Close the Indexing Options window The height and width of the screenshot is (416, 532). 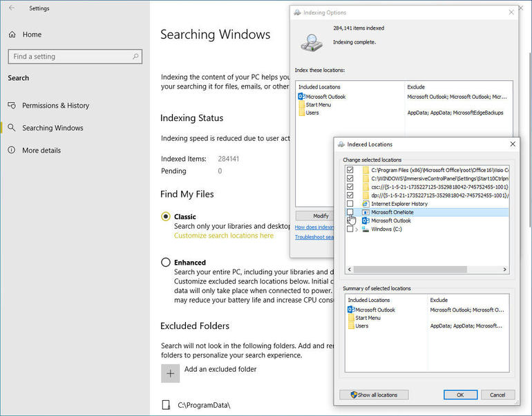(511, 12)
